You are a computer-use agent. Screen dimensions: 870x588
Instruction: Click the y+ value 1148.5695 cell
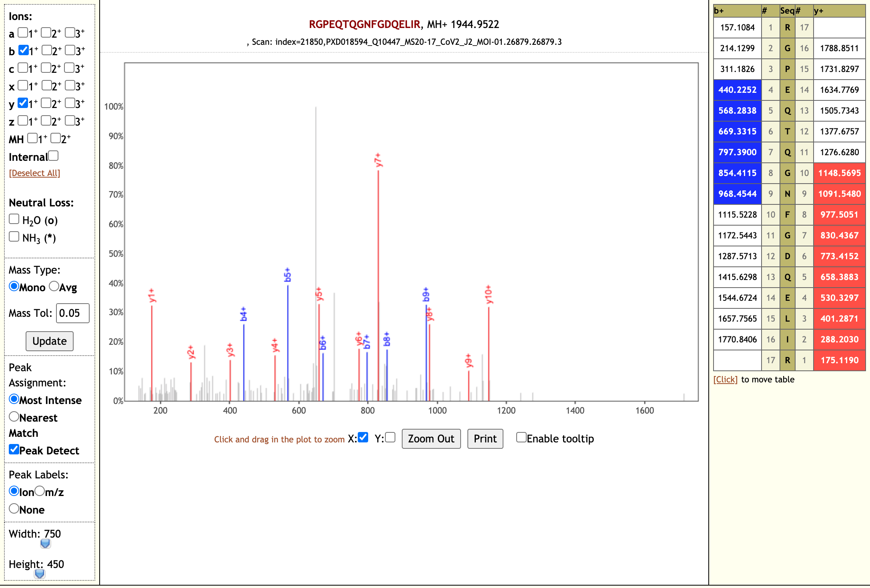(x=839, y=173)
